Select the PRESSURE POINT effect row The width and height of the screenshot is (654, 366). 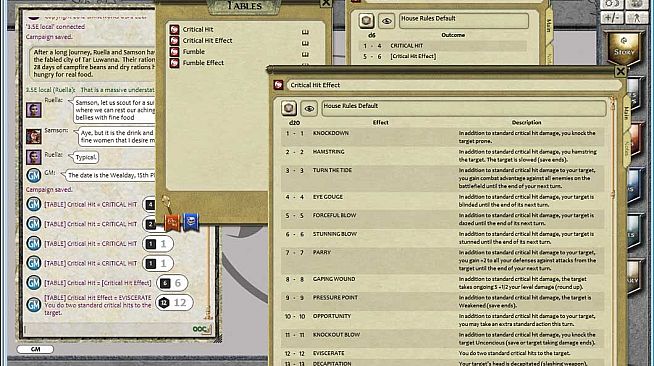(443, 301)
